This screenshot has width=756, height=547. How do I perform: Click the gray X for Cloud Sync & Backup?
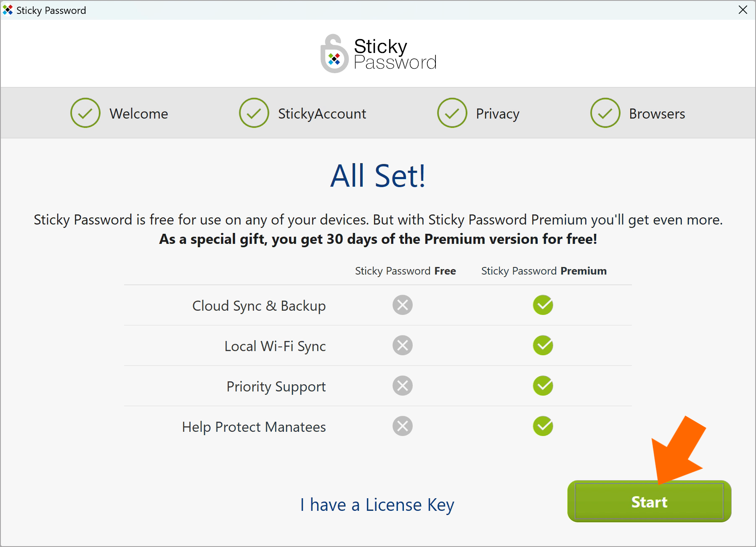(403, 305)
